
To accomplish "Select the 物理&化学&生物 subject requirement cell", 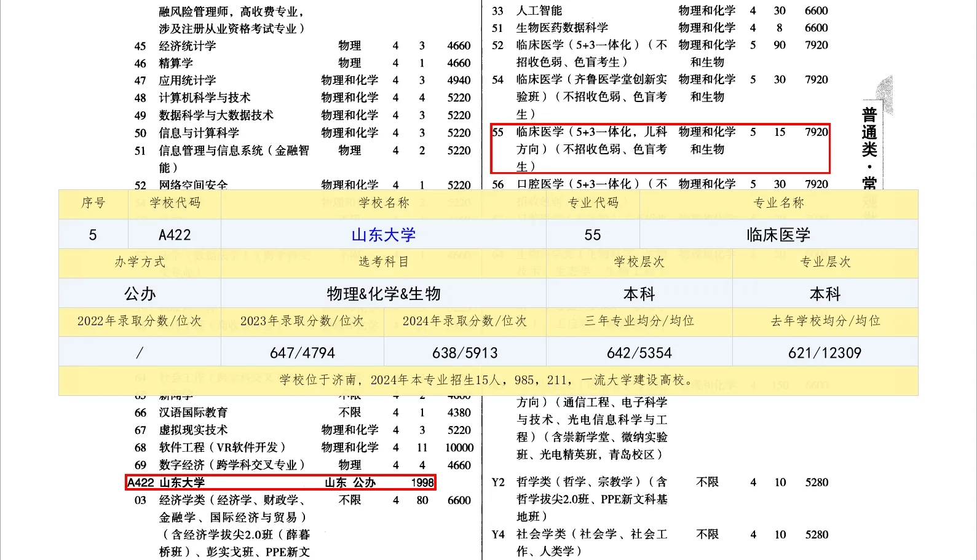I will [384, 294].
